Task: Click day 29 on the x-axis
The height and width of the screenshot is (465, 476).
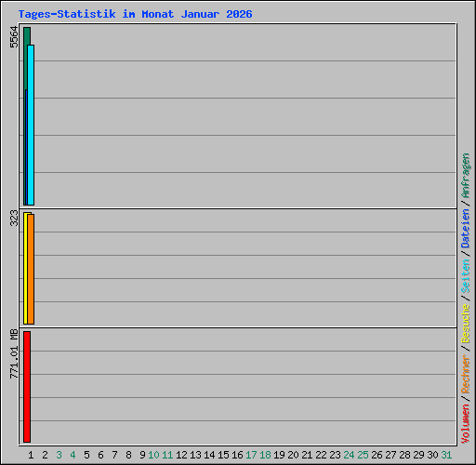Action: pos(418,455)
